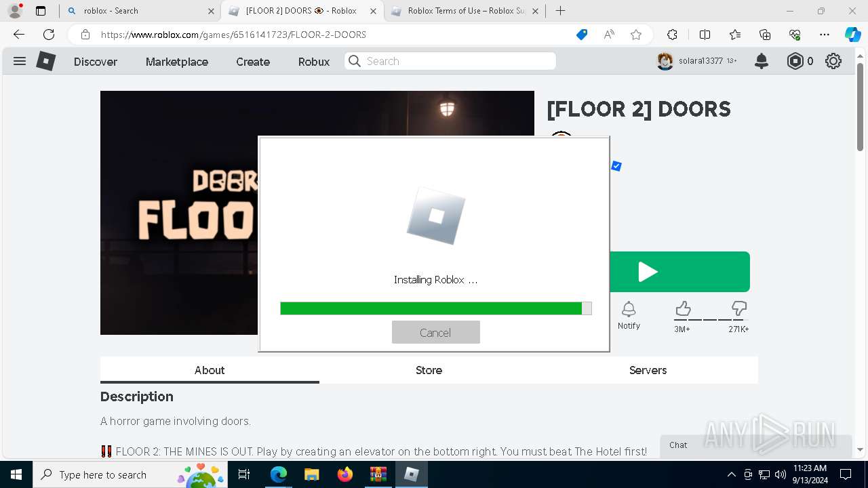Image resolution: width=868 pixels, height=488 pixels.
Task: Switch to the roblox - Search tab
Action: [x=140, y=11]
